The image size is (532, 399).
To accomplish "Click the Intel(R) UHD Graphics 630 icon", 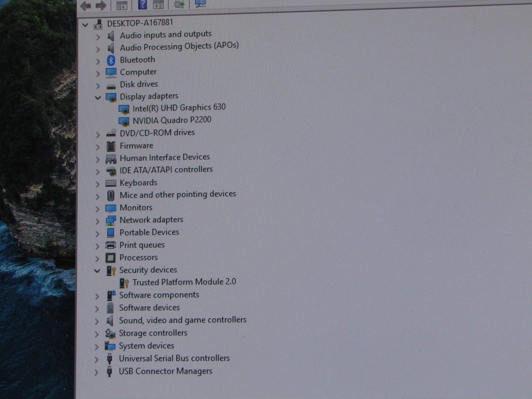I will pyautogui.click(x=124, y=109).
